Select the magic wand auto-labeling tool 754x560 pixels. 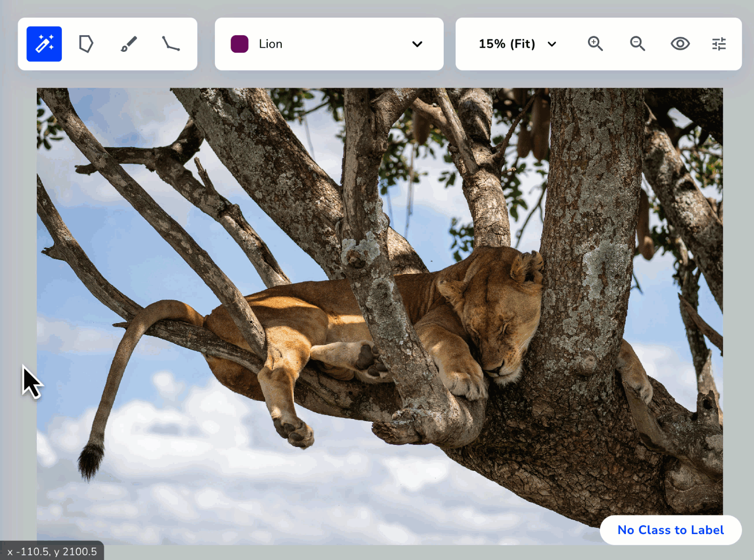(x=44, y=44)
